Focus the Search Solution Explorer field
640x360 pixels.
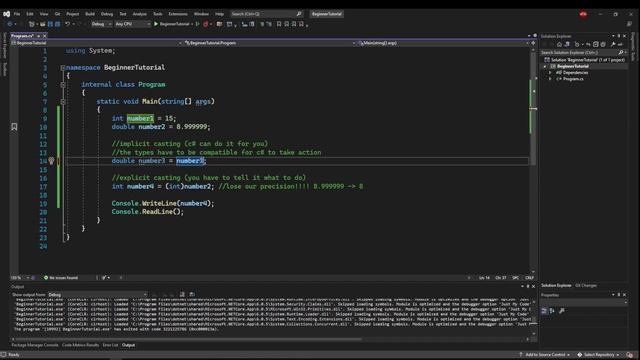[584, 53]
